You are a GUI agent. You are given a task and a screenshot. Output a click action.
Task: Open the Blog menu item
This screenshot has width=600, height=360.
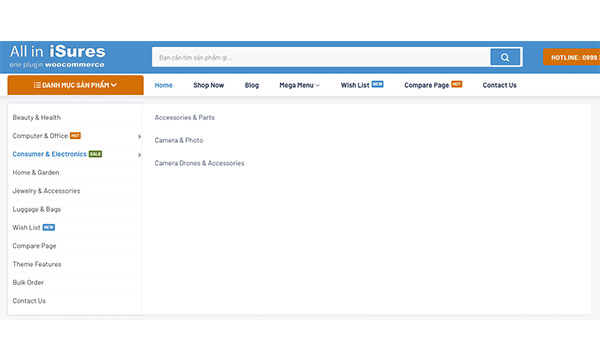pos(252,85)
